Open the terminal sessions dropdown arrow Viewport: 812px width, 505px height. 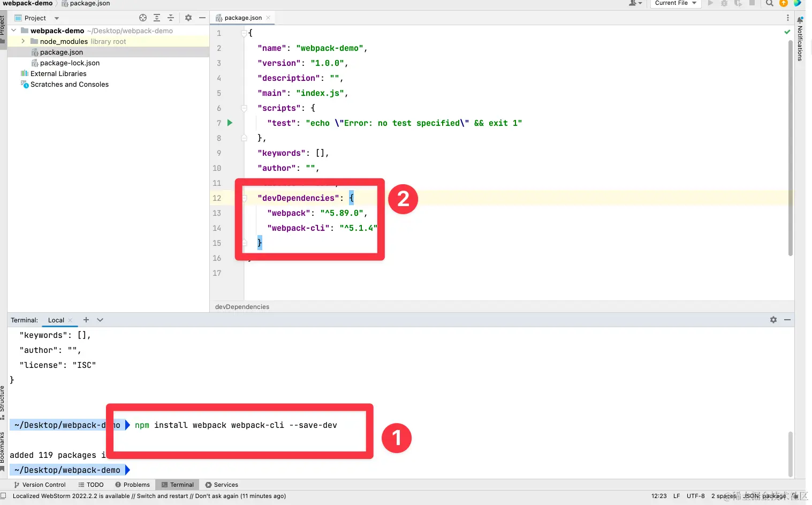pyautogui.click(x=100, y=320)
